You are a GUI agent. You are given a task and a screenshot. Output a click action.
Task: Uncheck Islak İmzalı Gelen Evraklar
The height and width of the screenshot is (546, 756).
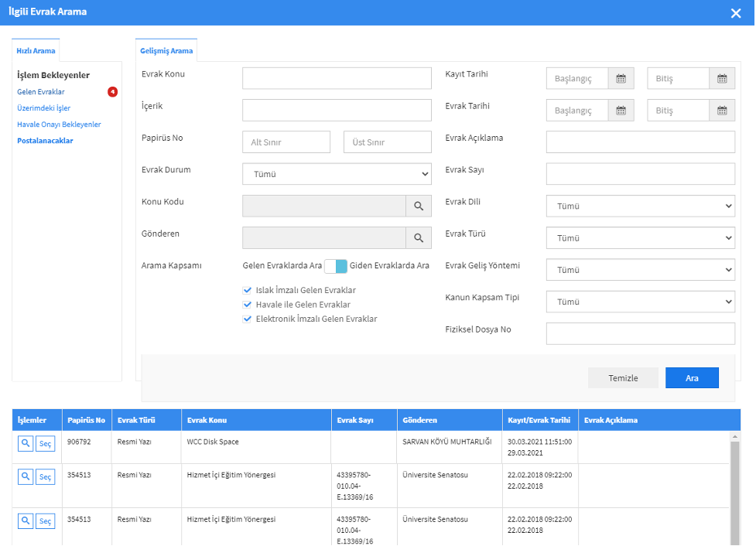(x=248, y=290)
